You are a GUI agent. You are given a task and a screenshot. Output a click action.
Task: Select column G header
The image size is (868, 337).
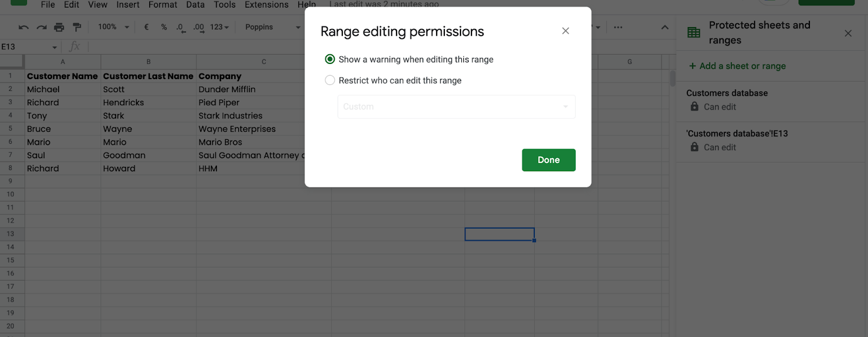(x=630, y=62)
